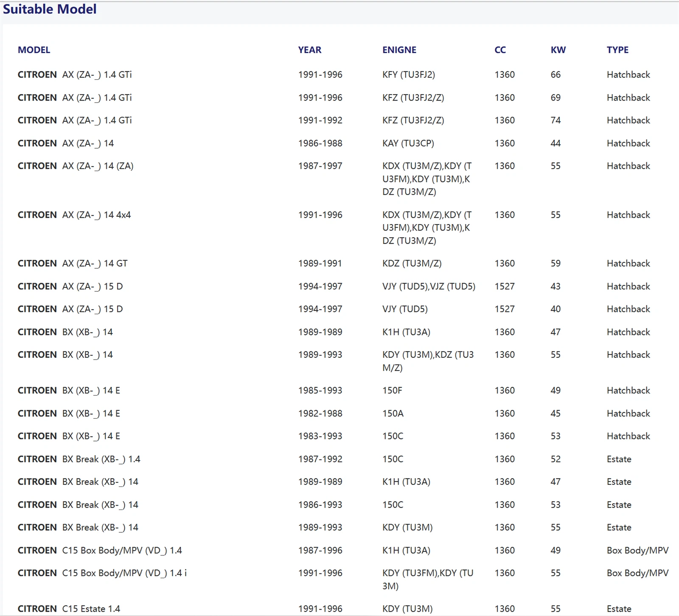Viewport: 679px width, 616px height.
Task: Click model 'AX (ZA-_) 14' from 1986-1988
Action: coord(88,143)
